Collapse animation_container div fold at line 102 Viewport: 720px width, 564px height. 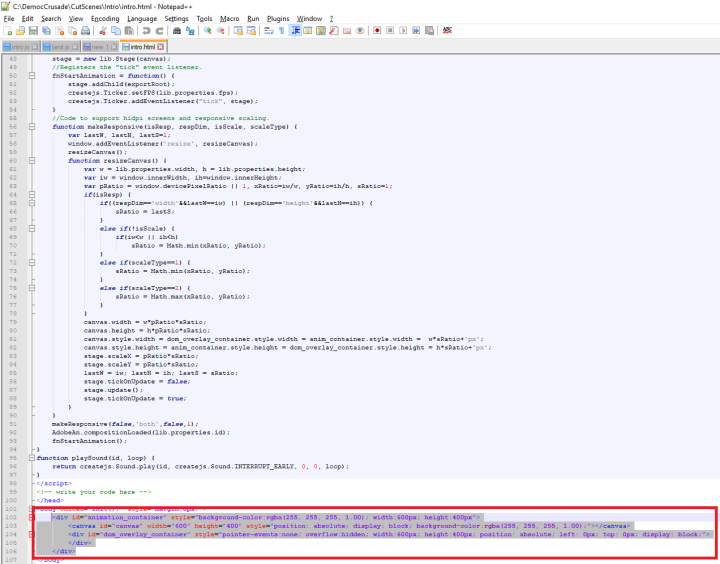32,517
